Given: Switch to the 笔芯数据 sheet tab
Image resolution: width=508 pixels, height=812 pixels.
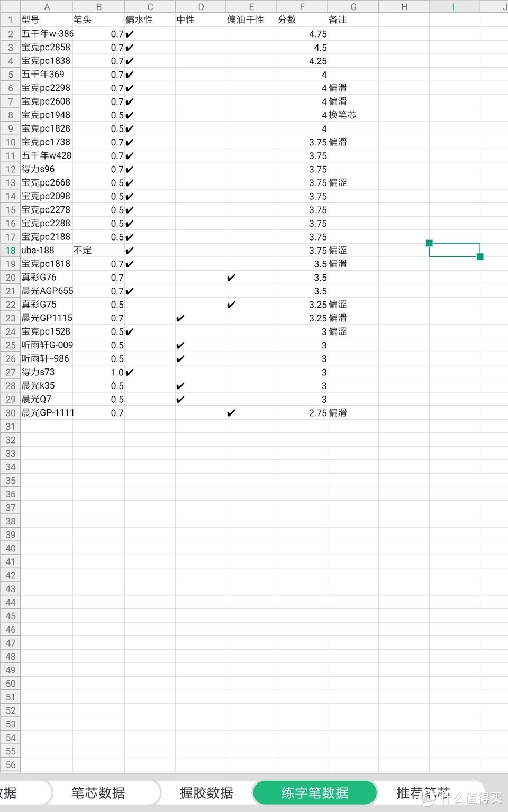Looking at the screenshot, I should pyautogui.click(x=98, y=792).
